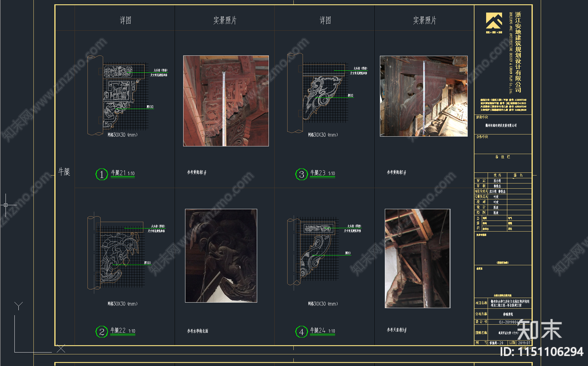Viewport: 588px width, 366px height.
Task: Click 实景照片 header above the red bracket photo
Action: pos(225,20)
